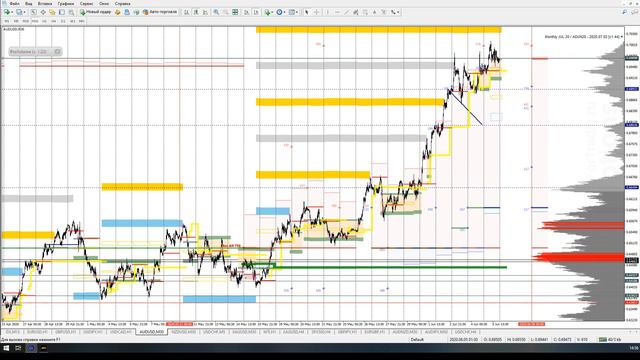Viewport: 640px width, 360px height.
Task: Click the Default profile in status bar
Action: pos(417,339)
